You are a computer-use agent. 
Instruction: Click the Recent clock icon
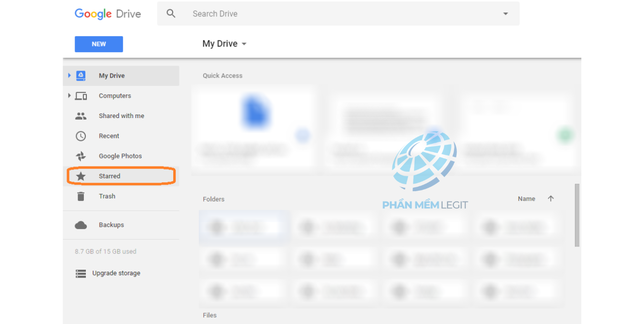81,136
